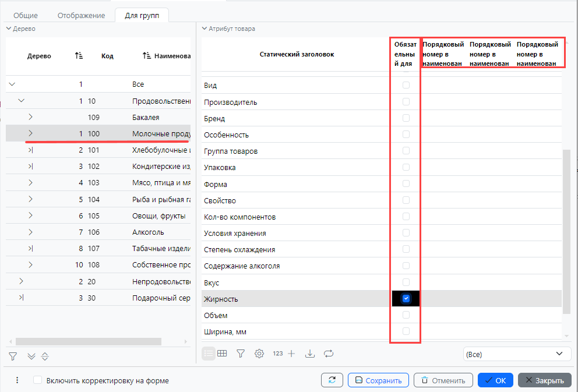Screen dimensions: 578x392
Task: Tick the mandatory checkbox for Вид
Action: tap(406, 86)
